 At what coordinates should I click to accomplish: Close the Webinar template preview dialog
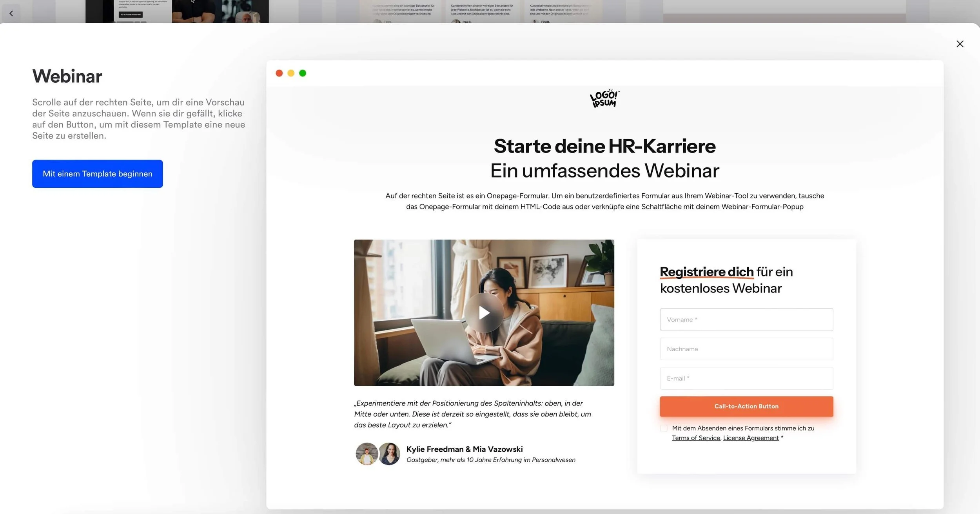960,44
